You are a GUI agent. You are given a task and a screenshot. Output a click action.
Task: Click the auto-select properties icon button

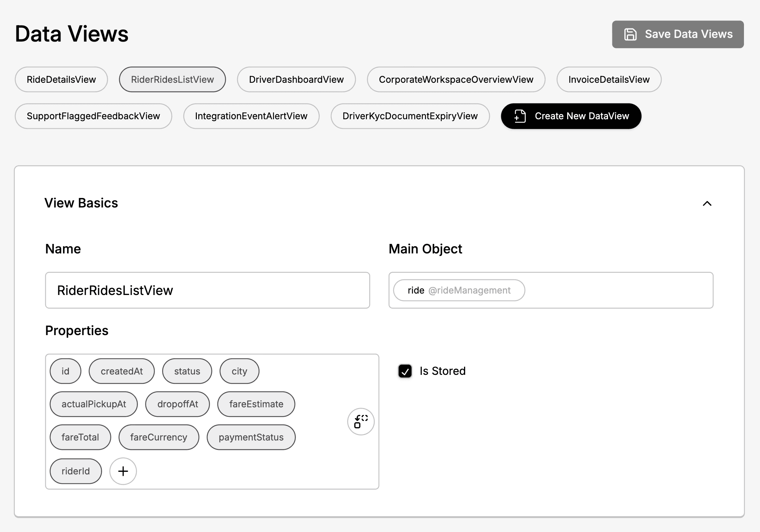(x=360, y=422)
